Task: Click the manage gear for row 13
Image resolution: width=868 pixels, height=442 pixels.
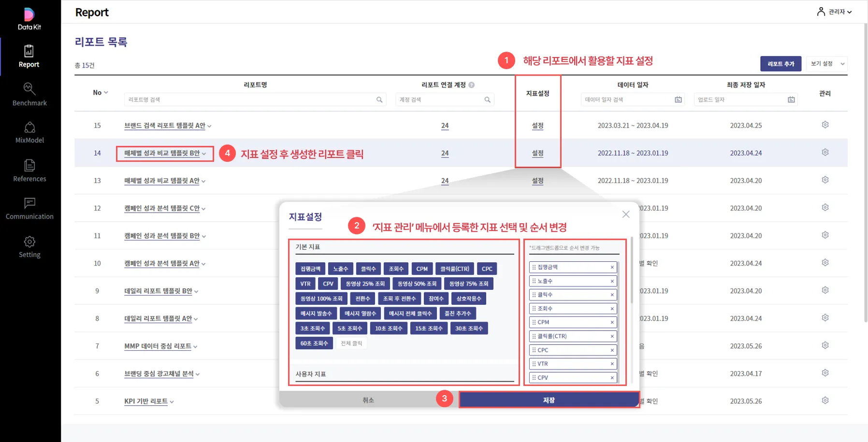Action: point(825,180)
